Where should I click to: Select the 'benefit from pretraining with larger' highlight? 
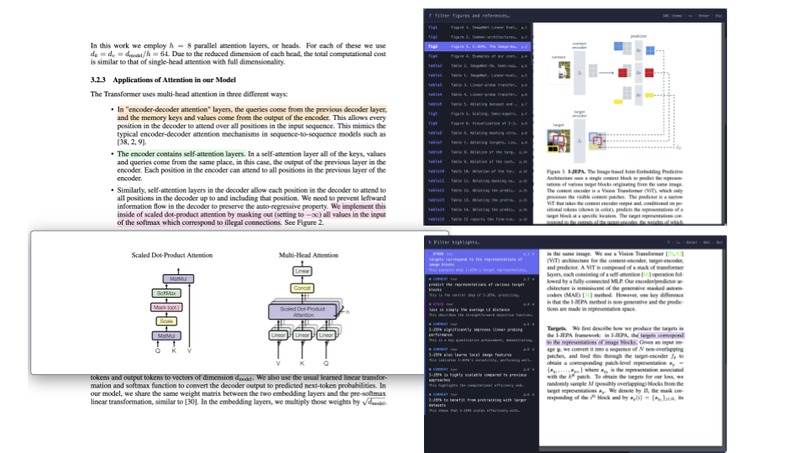pos(482,403)
